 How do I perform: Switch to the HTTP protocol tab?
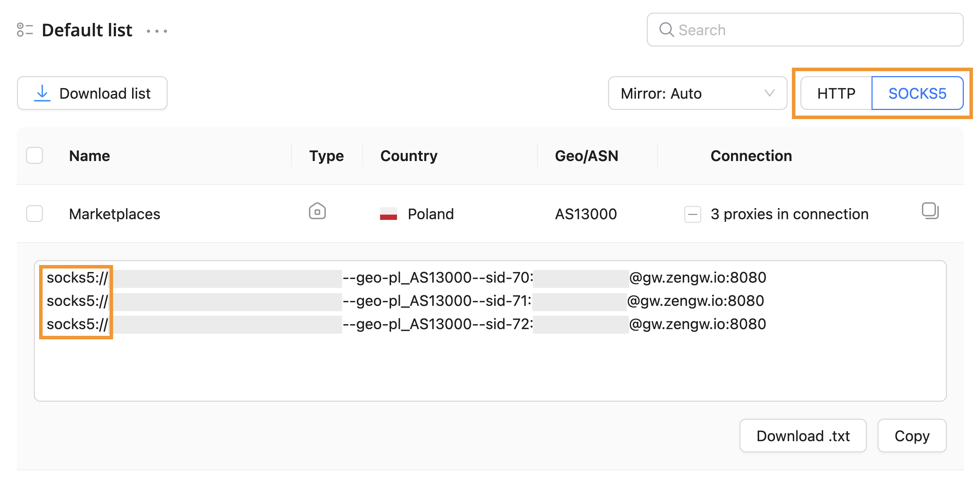836,93
